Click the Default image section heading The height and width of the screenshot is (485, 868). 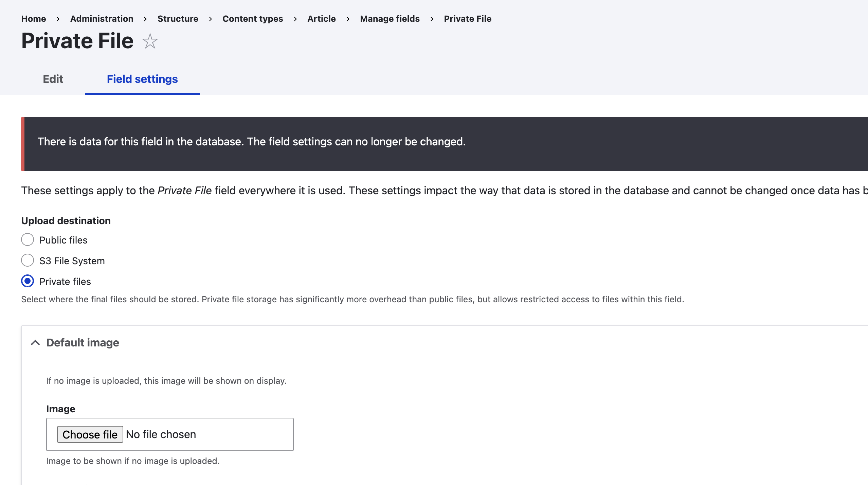83,342
